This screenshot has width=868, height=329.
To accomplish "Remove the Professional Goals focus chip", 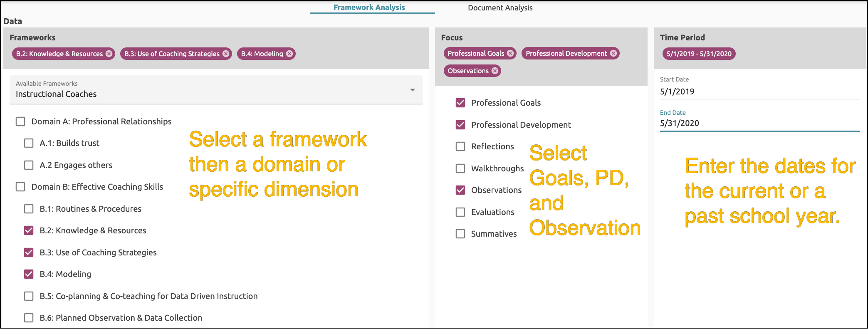I will coord(510,53).
